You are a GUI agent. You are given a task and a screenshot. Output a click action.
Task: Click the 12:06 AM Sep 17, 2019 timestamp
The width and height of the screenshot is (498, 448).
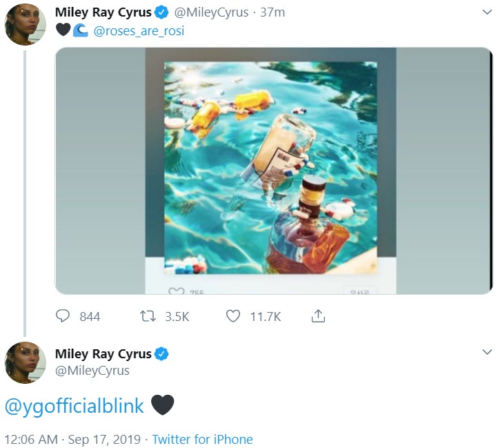(72, 440)
